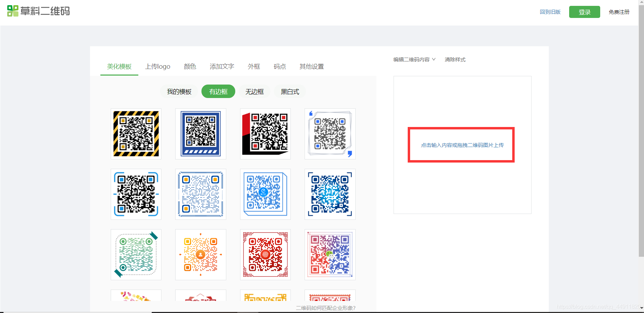The height and width of the screenshot is (313, 644).
Task: Select the blue dotted QR template with orange eyes
Action: point(201,194)
